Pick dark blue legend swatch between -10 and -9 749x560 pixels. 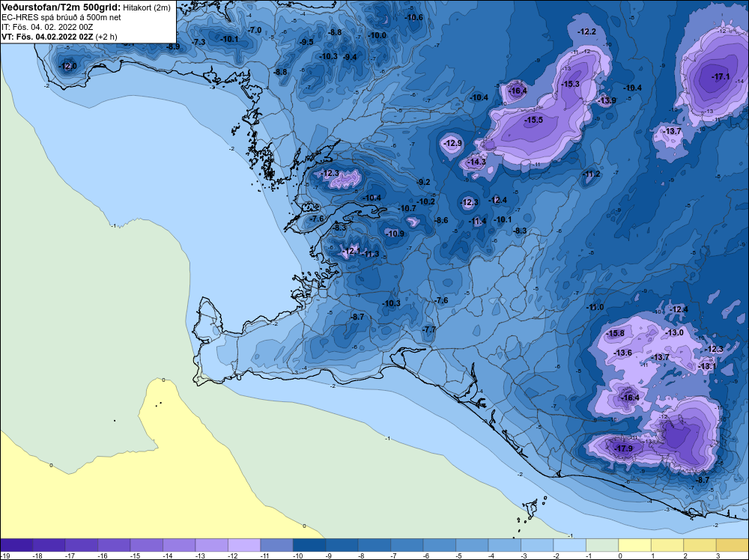[x=309, y=545]
